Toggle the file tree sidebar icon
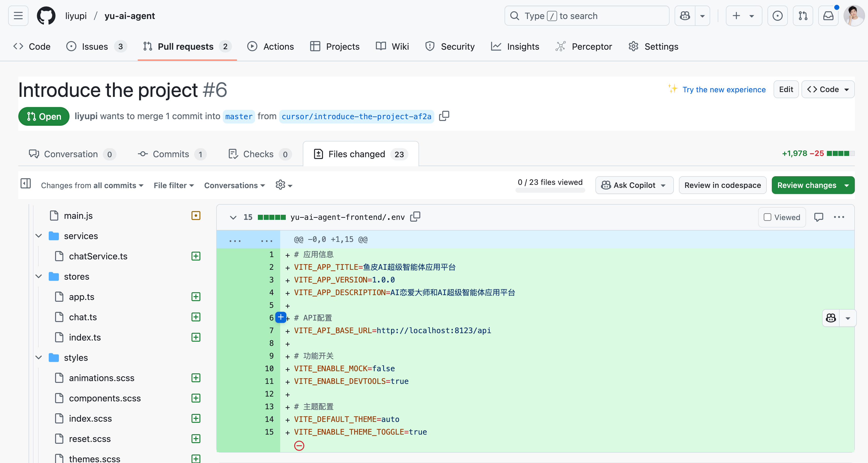868x463 pixels. (26, 184)
